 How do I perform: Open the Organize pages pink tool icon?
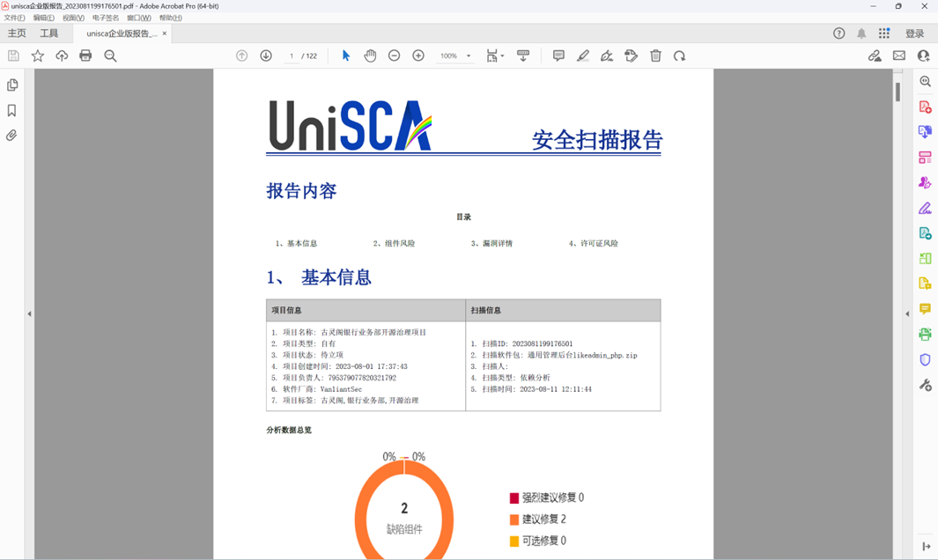[x=926, y=158]
